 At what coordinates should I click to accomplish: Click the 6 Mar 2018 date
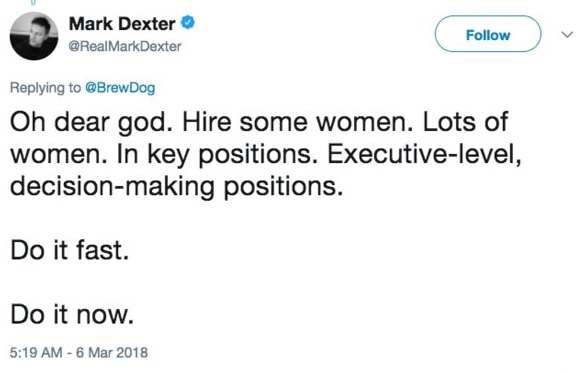tap(112, 353)
